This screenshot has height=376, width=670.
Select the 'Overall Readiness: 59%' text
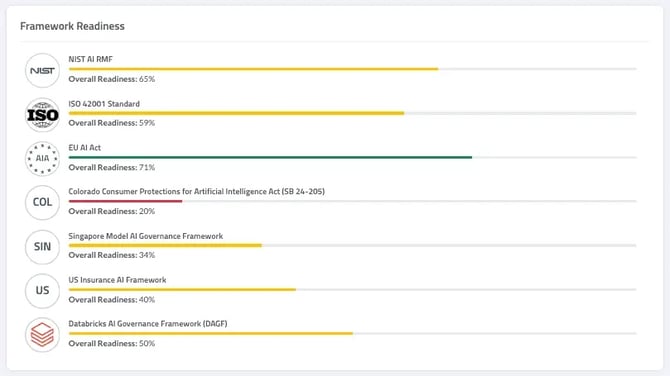pos(112,123)
